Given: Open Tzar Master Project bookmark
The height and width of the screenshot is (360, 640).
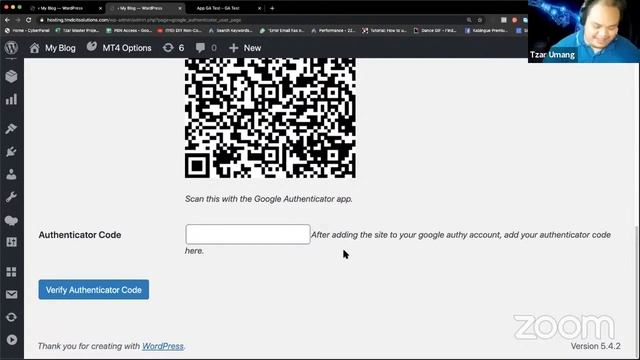Looking at the screenshot, I should [x=78, y=31].
